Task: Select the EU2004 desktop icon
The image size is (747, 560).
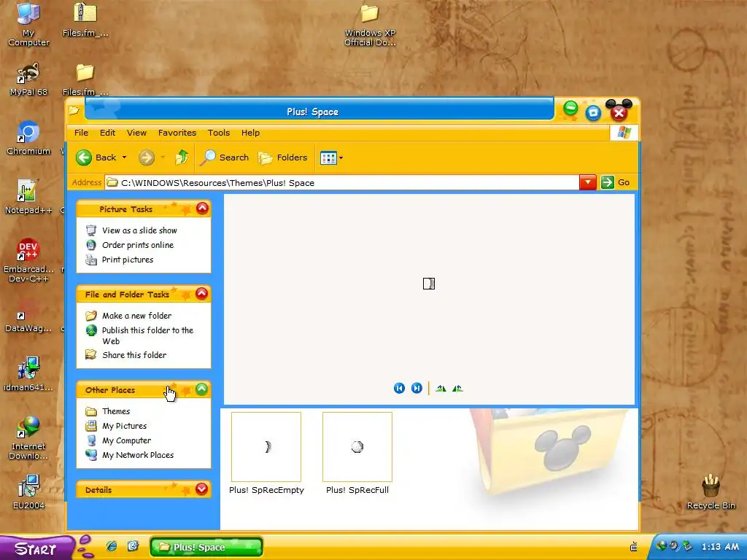Action: (28, 492)
